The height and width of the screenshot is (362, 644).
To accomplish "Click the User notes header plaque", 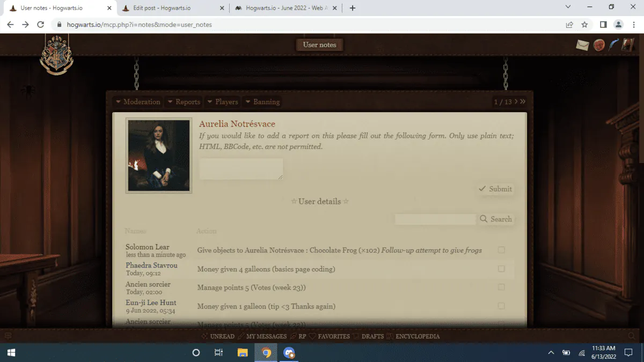I will pyautogui.click(x=319, y=45).
